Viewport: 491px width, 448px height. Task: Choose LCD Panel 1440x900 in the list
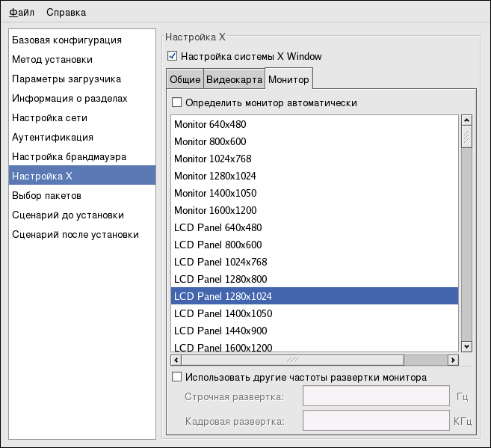tap(223, 331)
